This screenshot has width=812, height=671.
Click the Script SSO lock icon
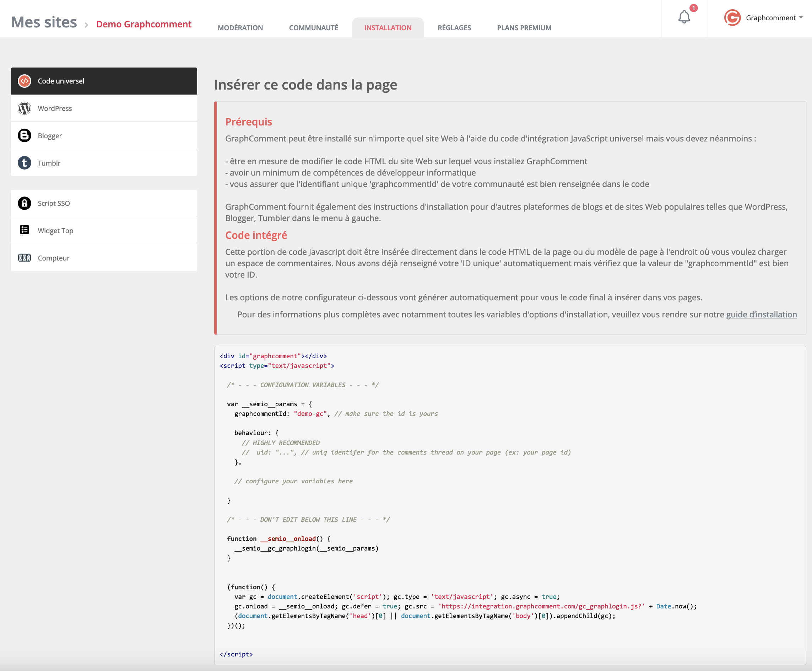[25, 203]
